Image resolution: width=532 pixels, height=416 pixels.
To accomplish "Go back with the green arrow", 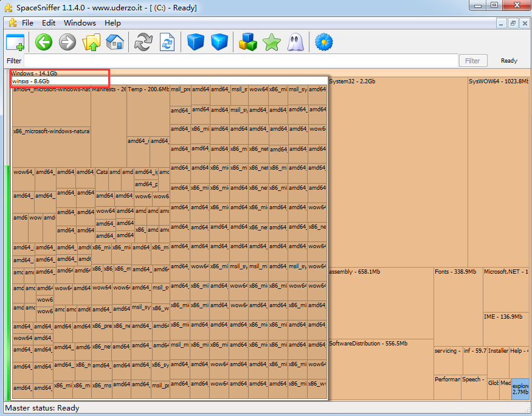I will [x=43, y=43].
